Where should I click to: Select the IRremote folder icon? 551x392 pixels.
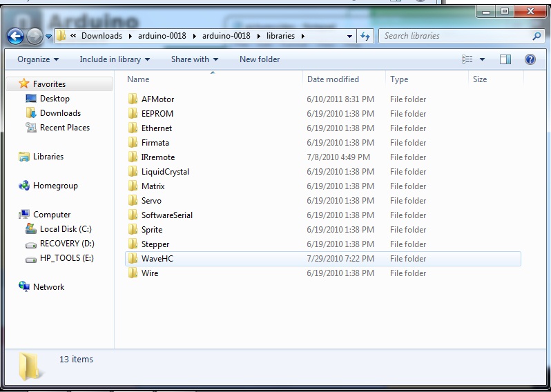[133, 157]
